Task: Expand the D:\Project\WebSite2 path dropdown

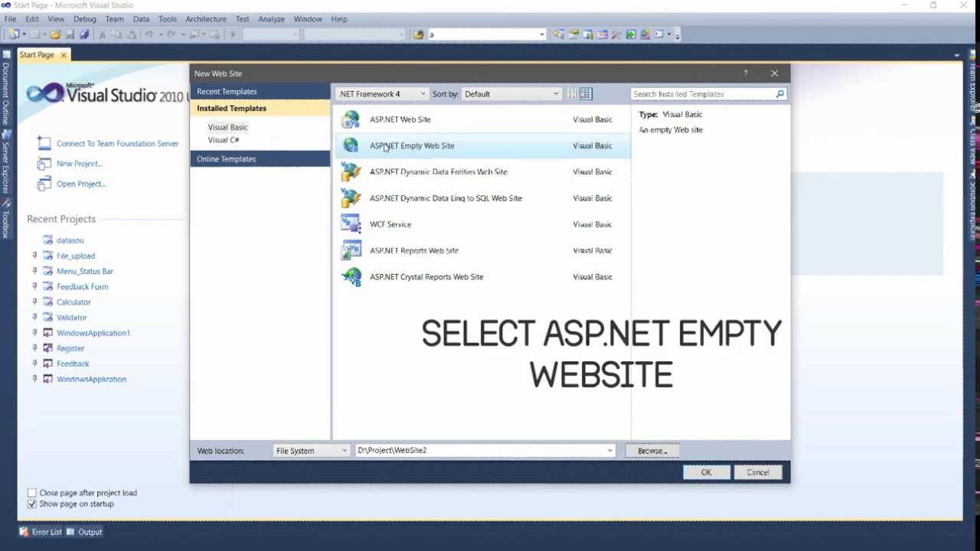Action: click(609, 451)
